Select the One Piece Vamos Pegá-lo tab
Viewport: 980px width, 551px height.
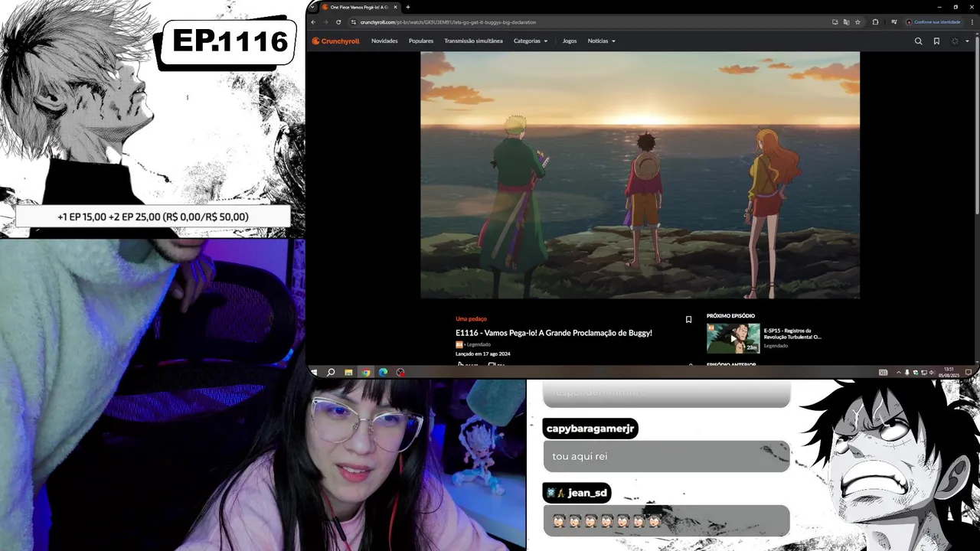[x=358, y=7]
